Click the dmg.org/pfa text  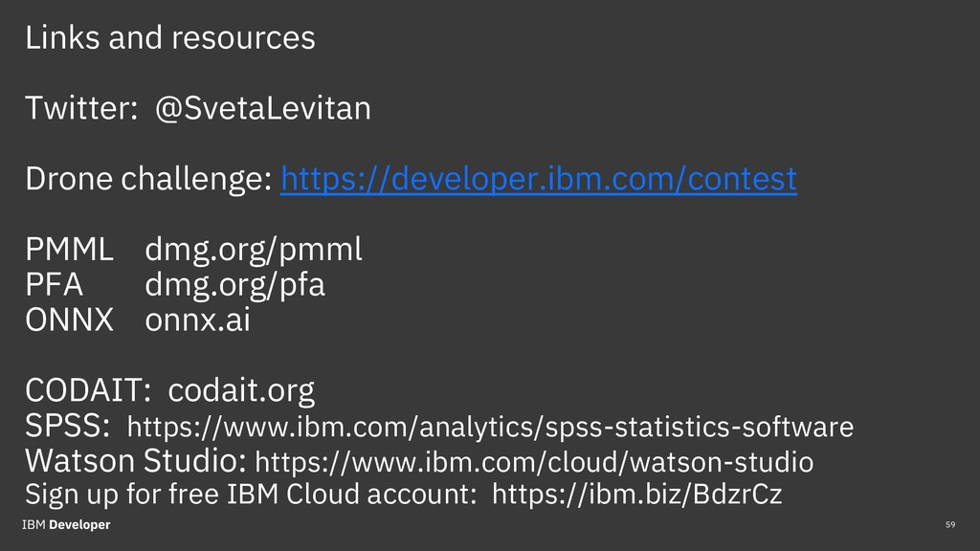click(235, 285)
